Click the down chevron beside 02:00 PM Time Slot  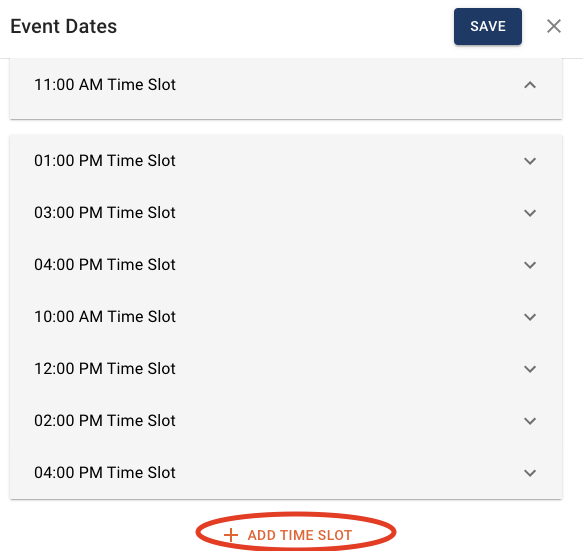pos(530,421)
